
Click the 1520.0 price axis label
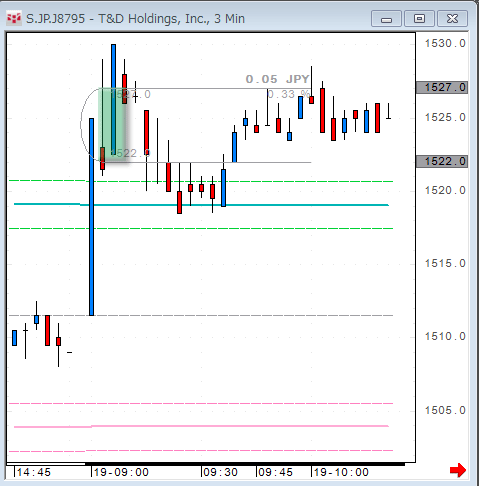(445, 190)
